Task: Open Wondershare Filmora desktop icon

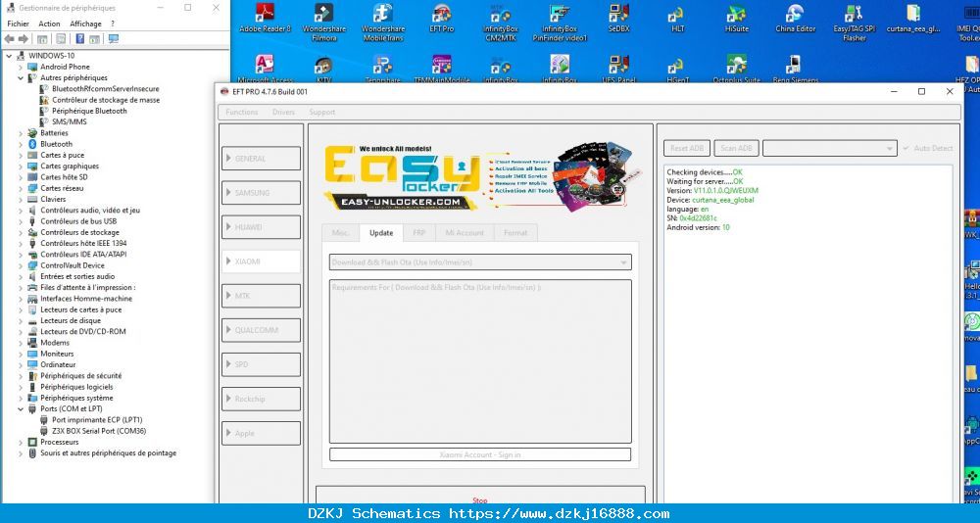Action: 323,23
